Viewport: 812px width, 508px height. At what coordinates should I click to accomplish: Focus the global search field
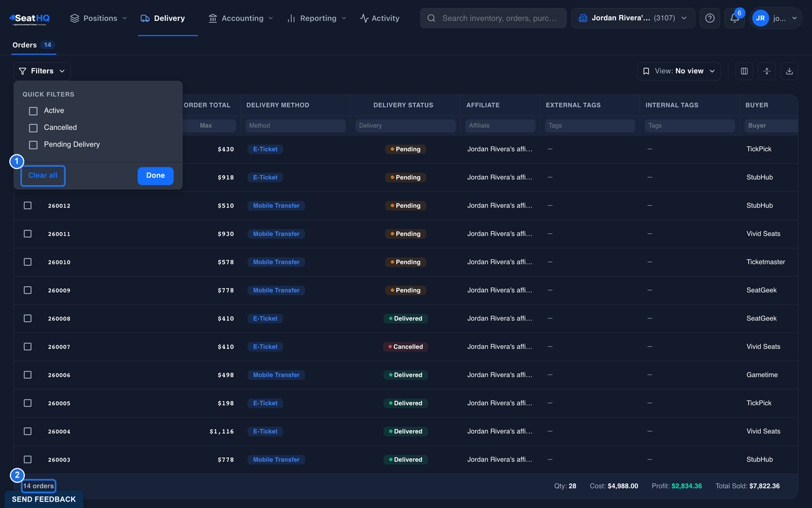click(493, 18)
